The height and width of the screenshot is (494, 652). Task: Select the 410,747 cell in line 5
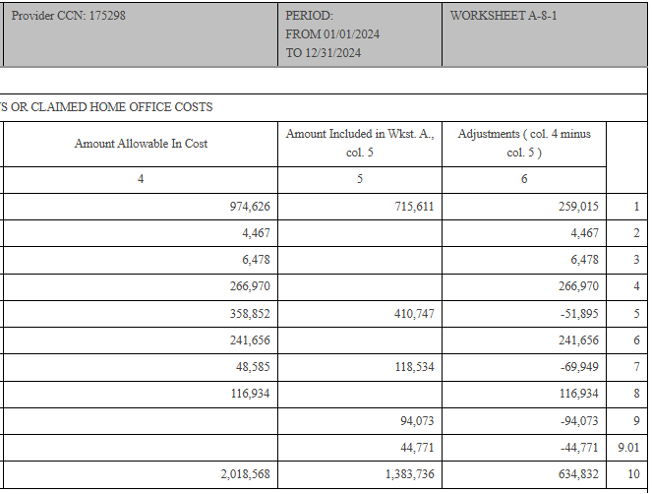click(412, 313)
